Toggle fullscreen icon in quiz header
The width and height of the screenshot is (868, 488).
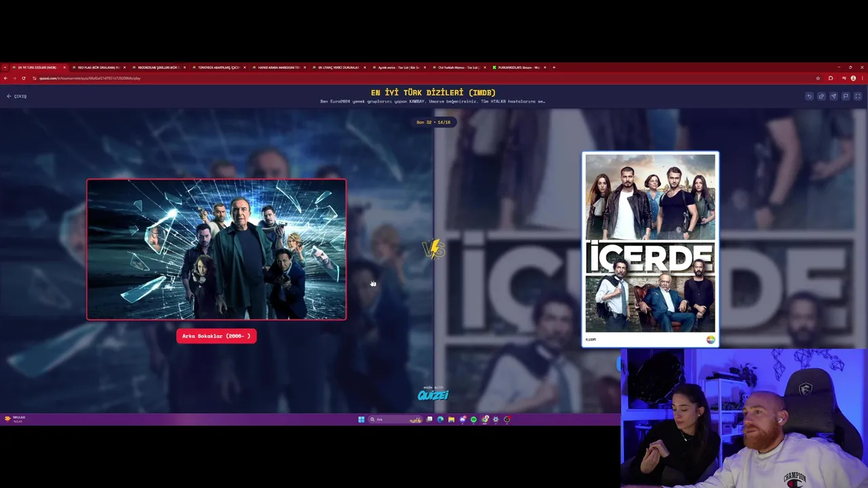(858, 96)
